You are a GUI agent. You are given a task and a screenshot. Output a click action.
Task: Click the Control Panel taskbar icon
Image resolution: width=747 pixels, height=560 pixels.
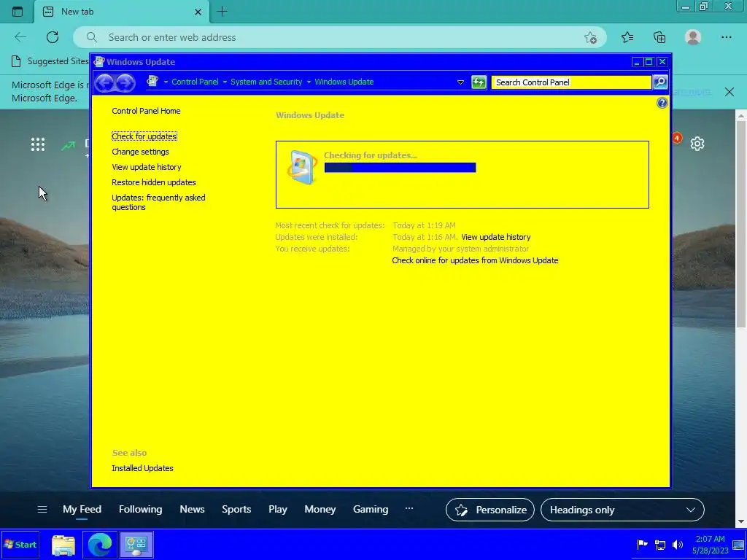[x=136, y=545]
